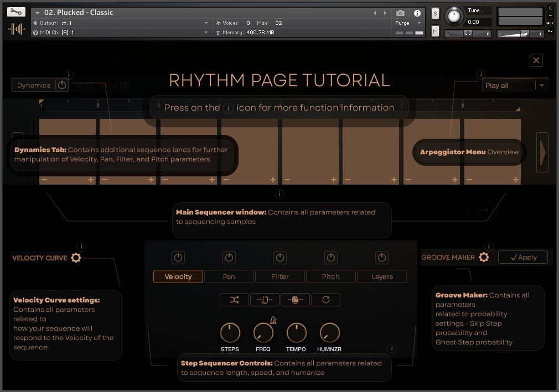Open Groove Maker gear settings
This screenshot has height=392, width=559.
(484, 257)
